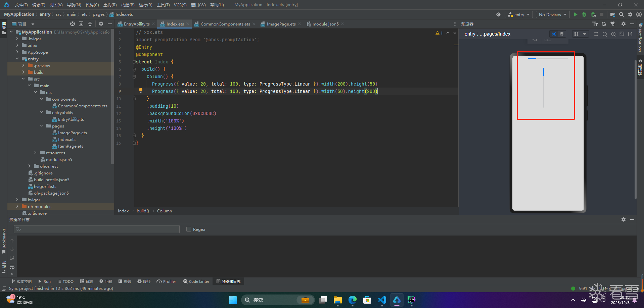Image resolution: width=644 pixels, height=308 pixels.
Task: Open the 构建(B) build menu
Action: pos(128,5)
